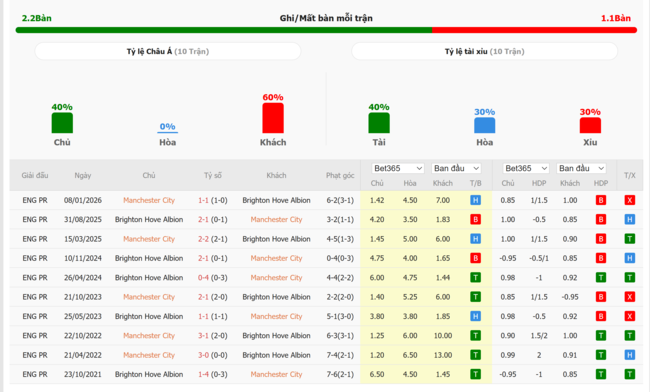Open the second Ban đầu handicap dropdown

[581, 168]
